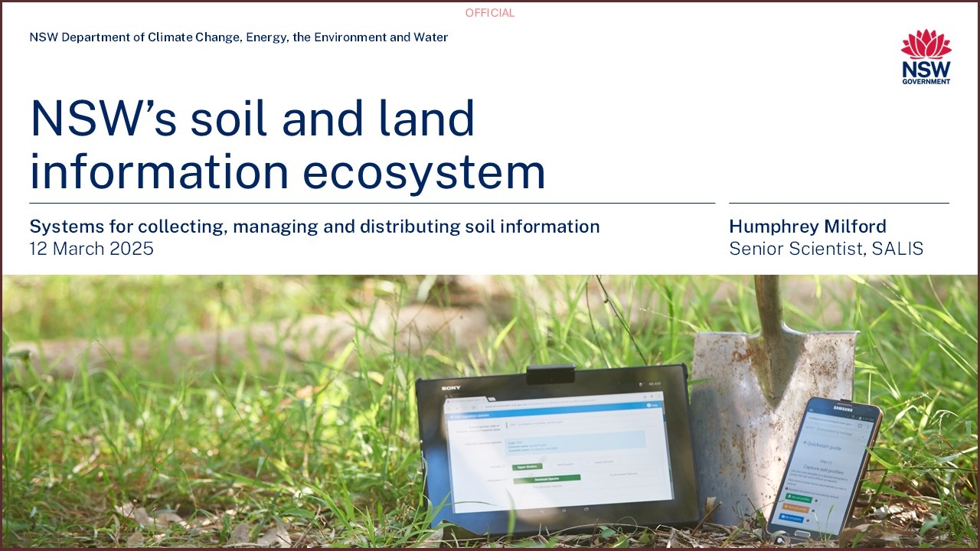
Task: Select the green Upper Stratum option
Action: [527, 466]
